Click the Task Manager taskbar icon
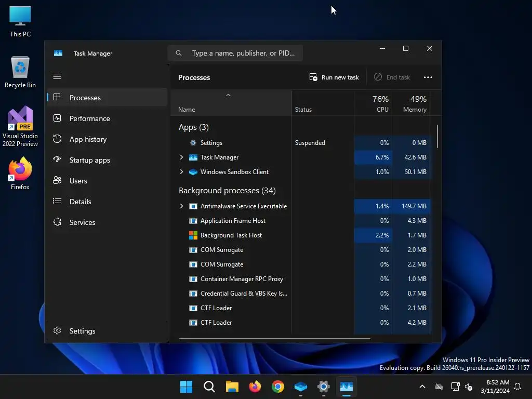The height and width of the screenshot is (399, 532). coord(347,387)
